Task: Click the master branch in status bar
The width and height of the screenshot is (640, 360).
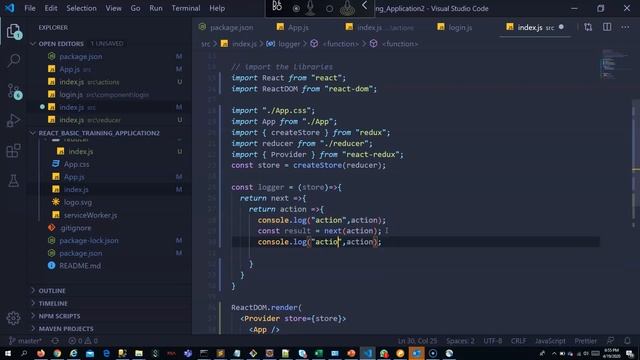Action: [x=25, y=340]
